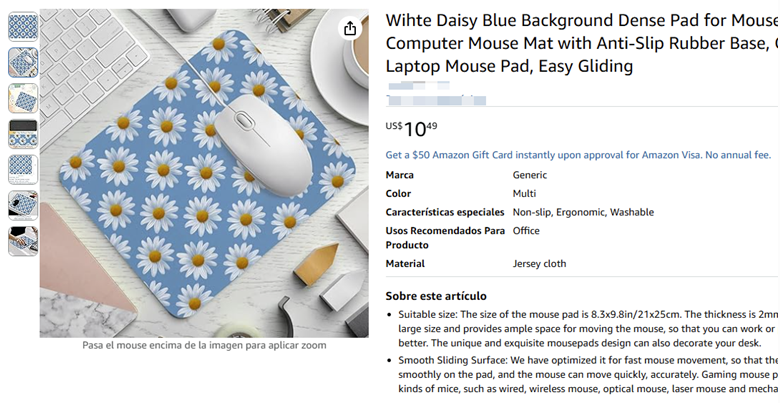Select the last thumbnail showing hand on mouse
This screenshot has height=403, width=780.
point(23,240)
